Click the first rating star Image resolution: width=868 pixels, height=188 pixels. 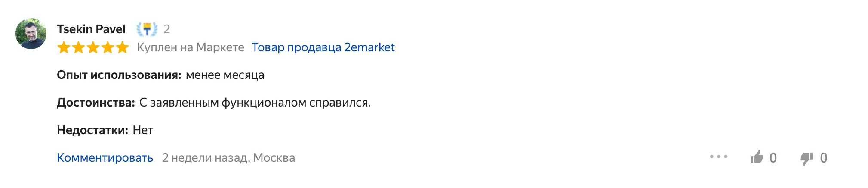click(64, 47)
